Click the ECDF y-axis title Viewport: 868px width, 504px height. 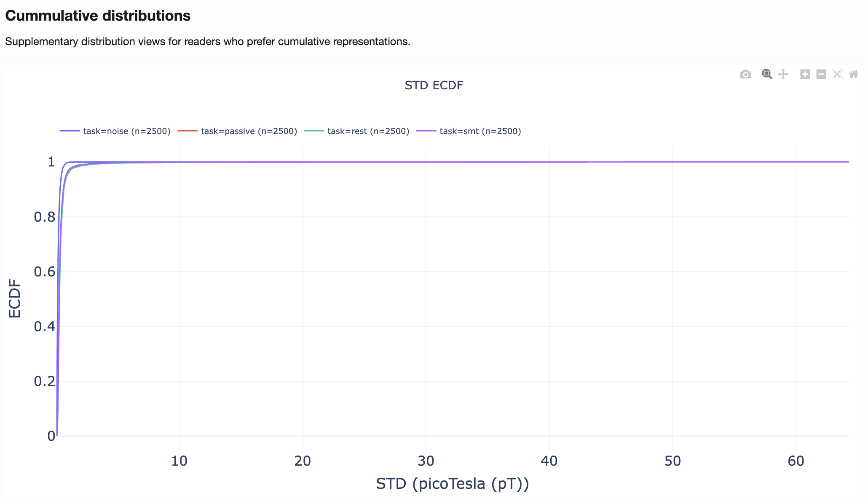pyautogui.click(x=15, y=298)
